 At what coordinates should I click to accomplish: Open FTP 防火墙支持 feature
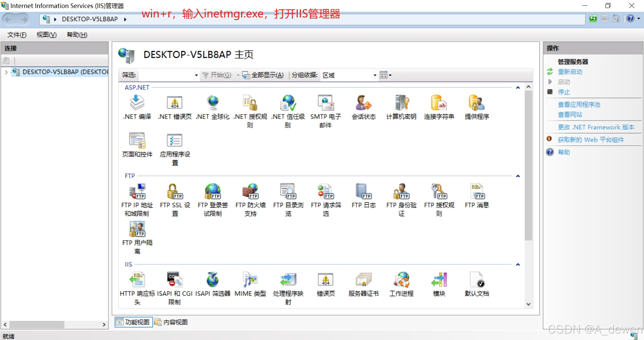pos(250,200)
